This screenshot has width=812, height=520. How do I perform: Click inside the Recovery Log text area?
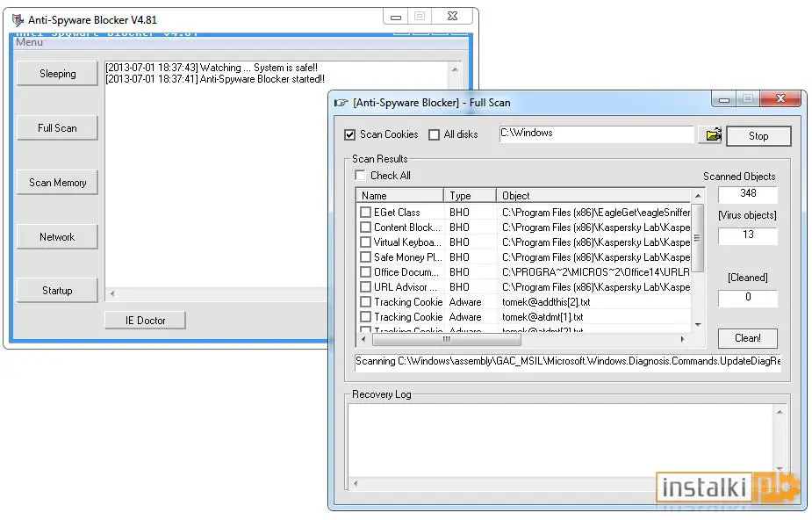point(561,440)
